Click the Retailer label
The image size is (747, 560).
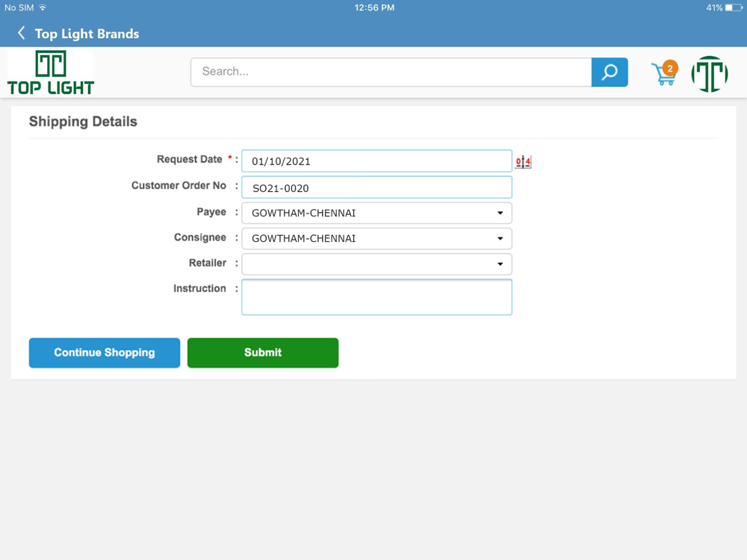click(208, 263)
